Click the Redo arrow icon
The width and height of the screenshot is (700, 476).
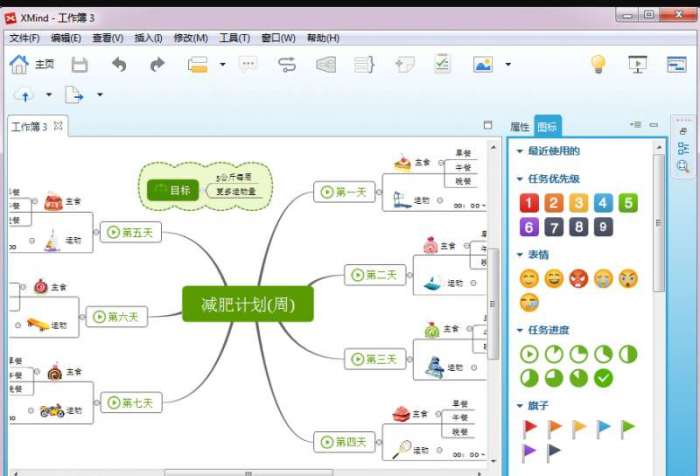pyautogui.click(x=157, y=65)
